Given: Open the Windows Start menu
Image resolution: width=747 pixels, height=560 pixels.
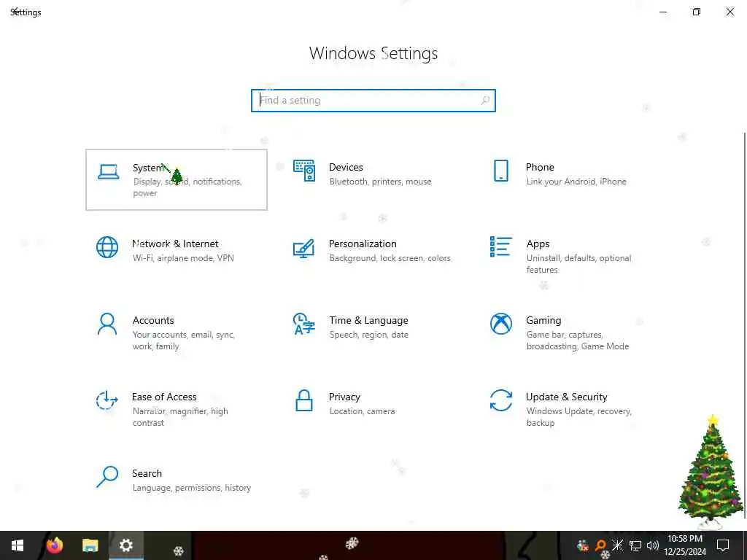Looking at the screenshot, I should pos(18,545).
